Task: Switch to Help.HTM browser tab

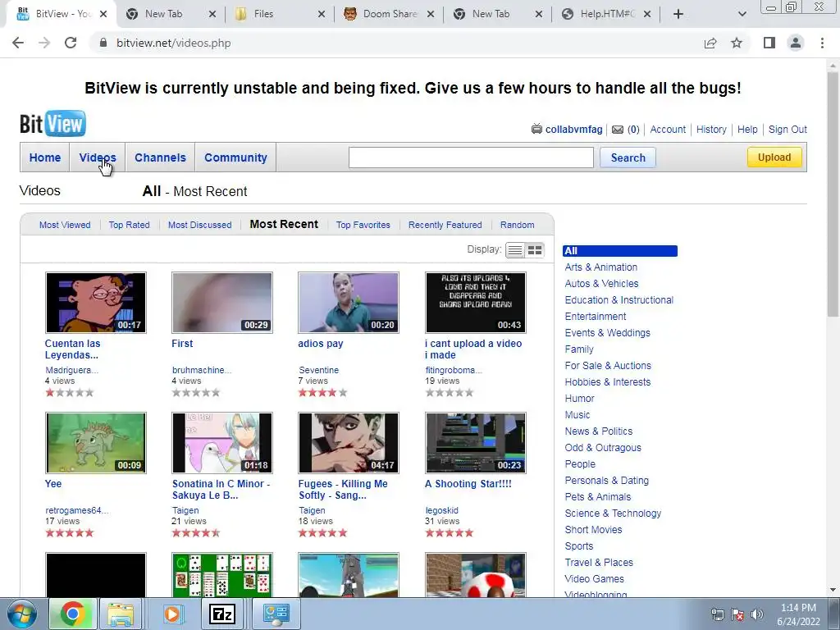Action: [606, 14]
